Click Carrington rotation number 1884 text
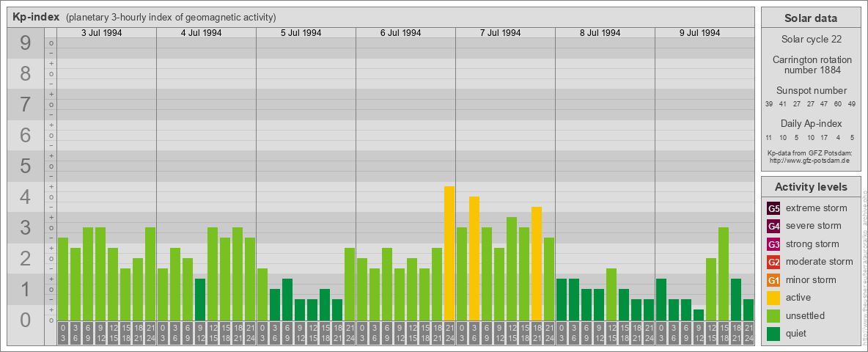Screen dimensions: 868x352 811,65
